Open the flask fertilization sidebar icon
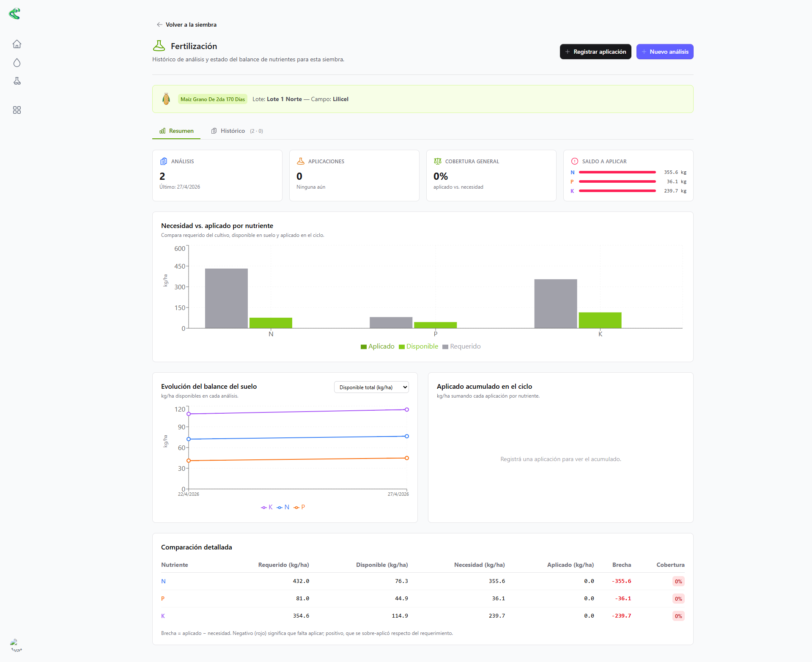This screenshot has height=662, width=812. point(17,81)
